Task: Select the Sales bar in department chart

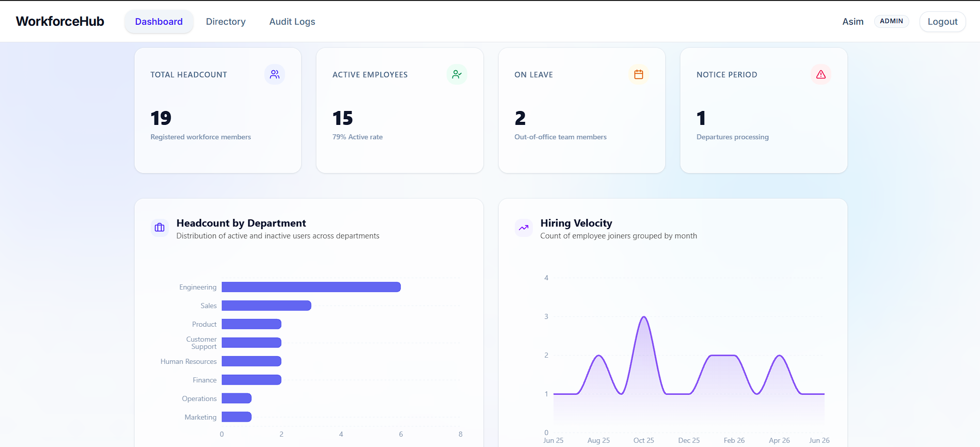Action: click(266, 306)
